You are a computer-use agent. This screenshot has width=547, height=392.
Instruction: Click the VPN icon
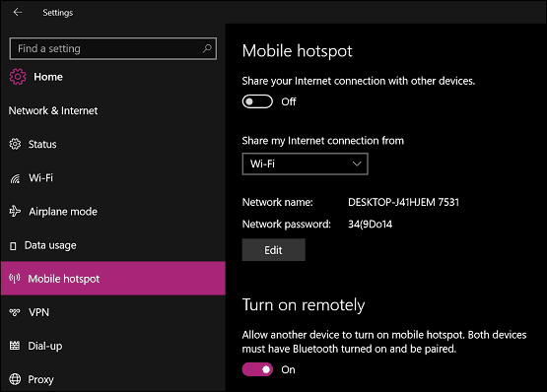coord(15,312)
